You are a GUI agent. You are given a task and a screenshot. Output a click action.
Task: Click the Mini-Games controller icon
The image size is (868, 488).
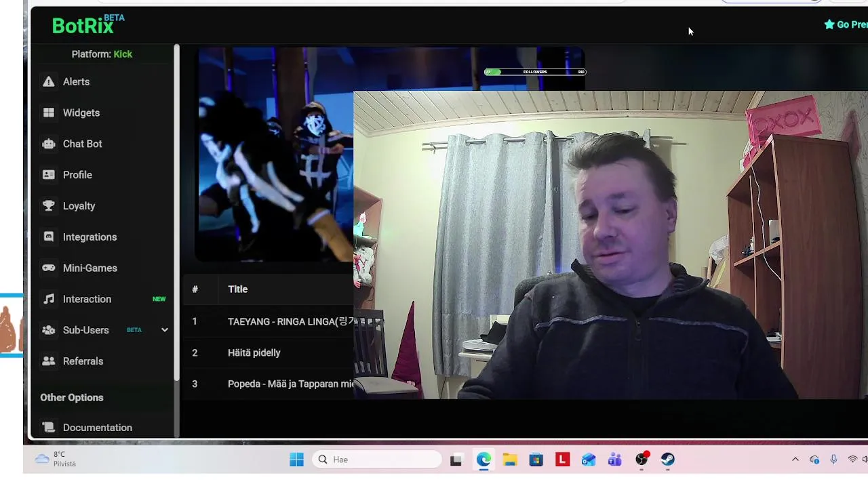click(49, 268)
